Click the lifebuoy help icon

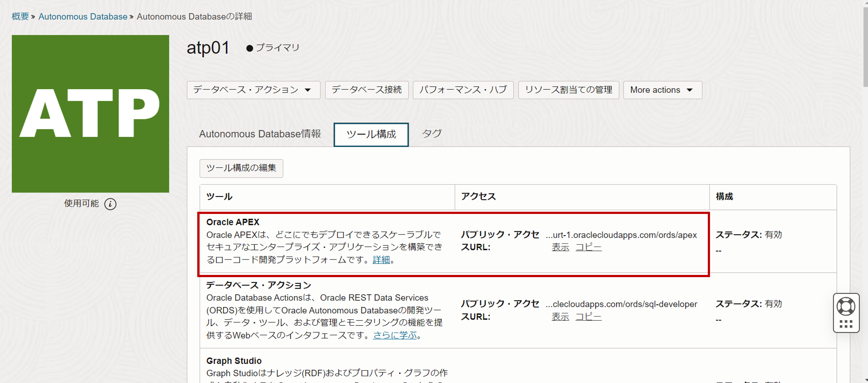(x=846, y=306)
